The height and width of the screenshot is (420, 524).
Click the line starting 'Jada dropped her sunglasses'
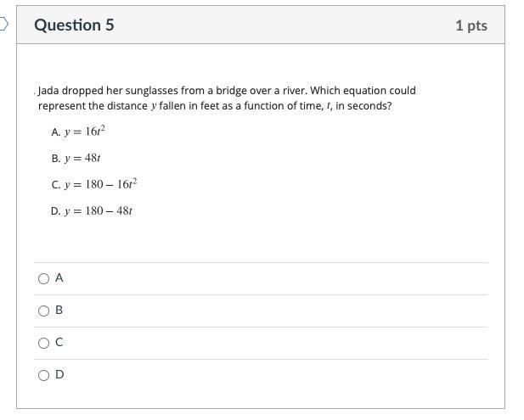click(x=227, y=90)
